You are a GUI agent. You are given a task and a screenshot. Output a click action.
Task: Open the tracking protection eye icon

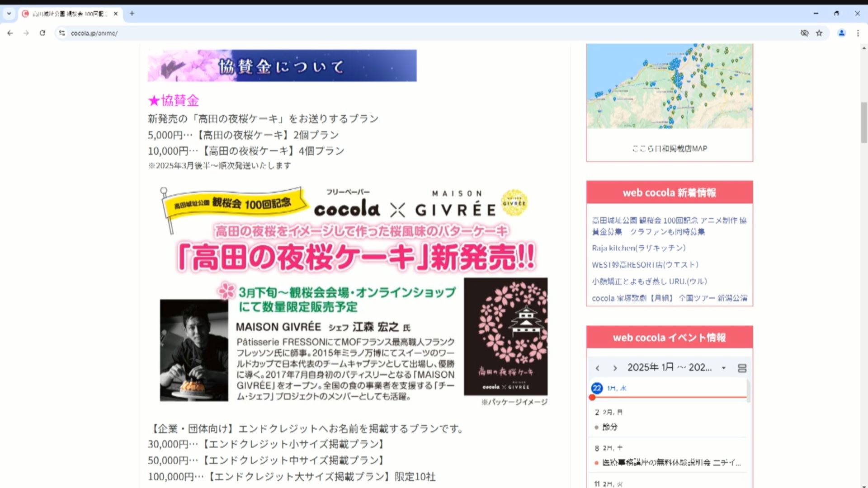pos(804,33)
